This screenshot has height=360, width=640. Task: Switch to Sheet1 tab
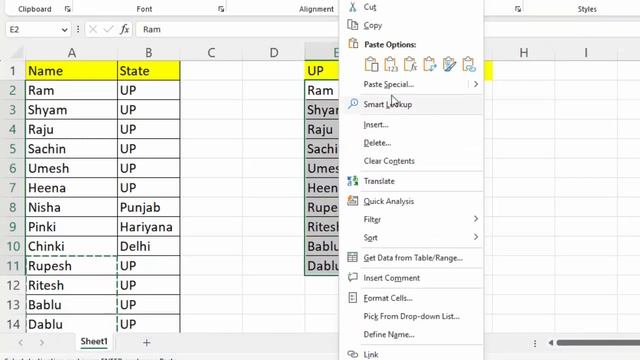94,342
